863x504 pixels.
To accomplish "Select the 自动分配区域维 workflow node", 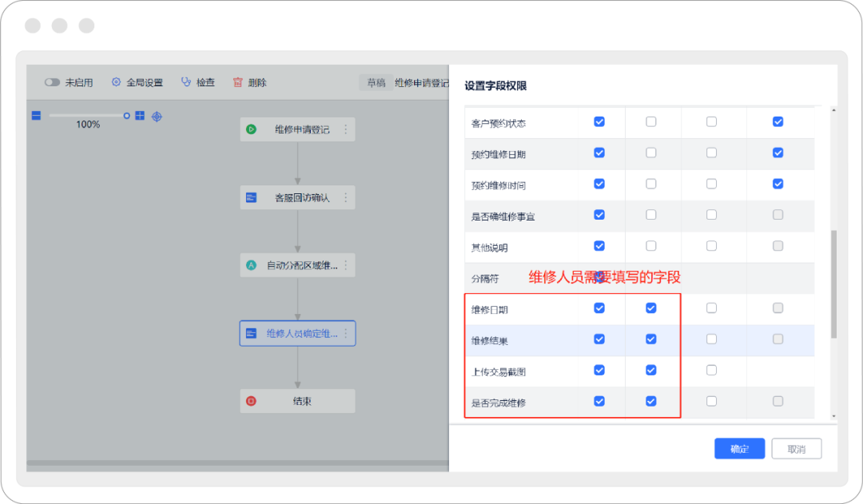I will point(297,265).
